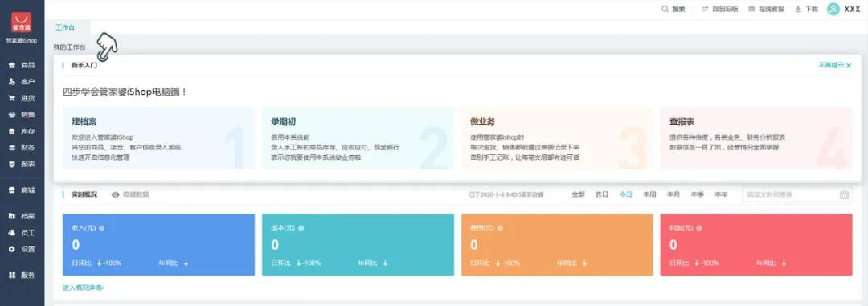The height and width of the screenshot is (306, 868).
Task: Go to 进货 purchasing module
Action: click(23, 99)
